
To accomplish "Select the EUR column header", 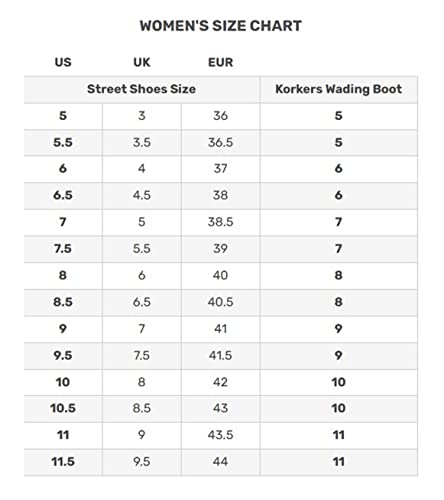I will [x=220, y=62].
